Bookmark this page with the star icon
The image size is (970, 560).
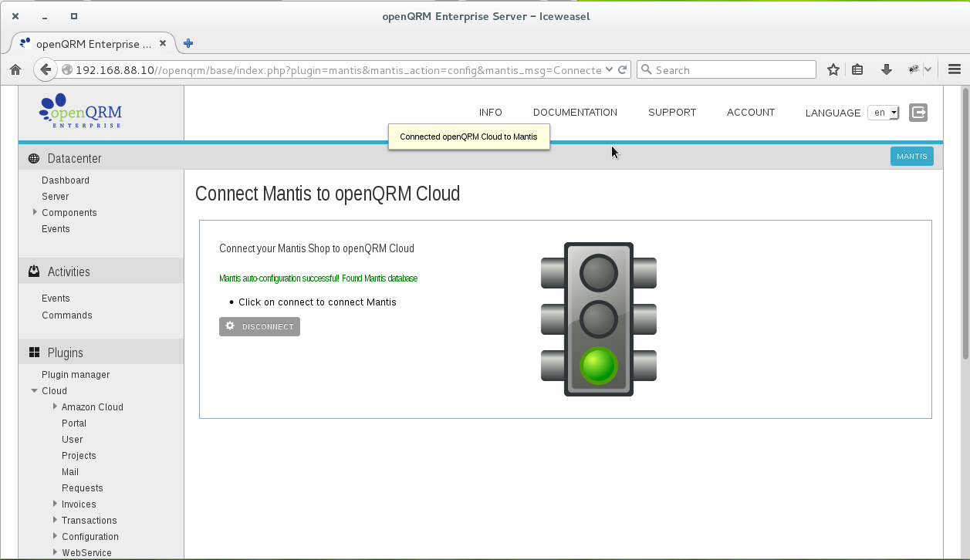click(833, 70)
